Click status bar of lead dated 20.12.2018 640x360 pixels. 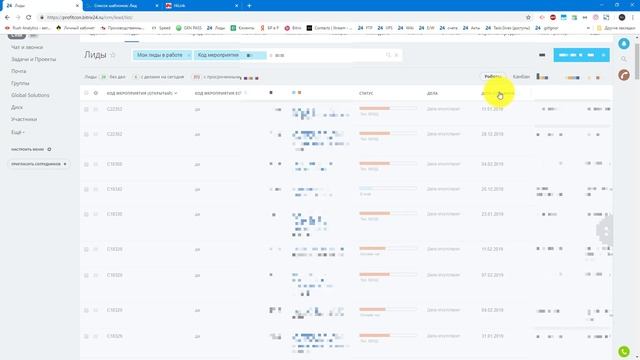(388, 189)
